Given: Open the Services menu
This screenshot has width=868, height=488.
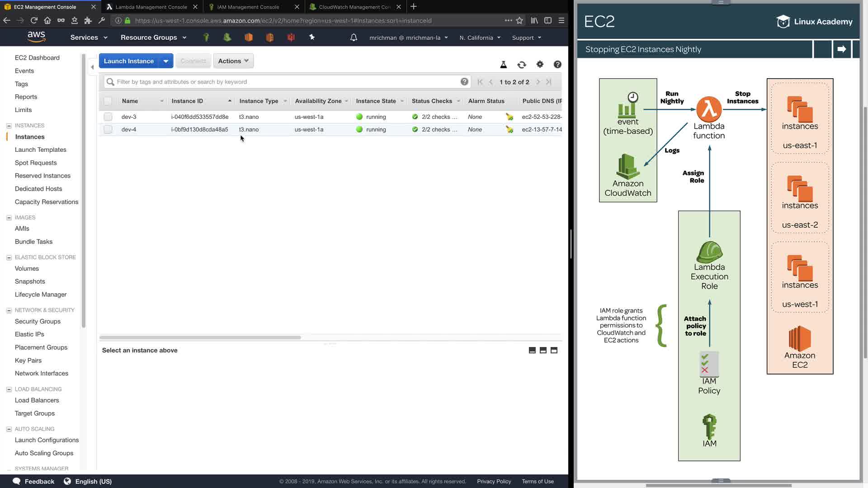Looking at the screenshot, I should pos(89,38).
